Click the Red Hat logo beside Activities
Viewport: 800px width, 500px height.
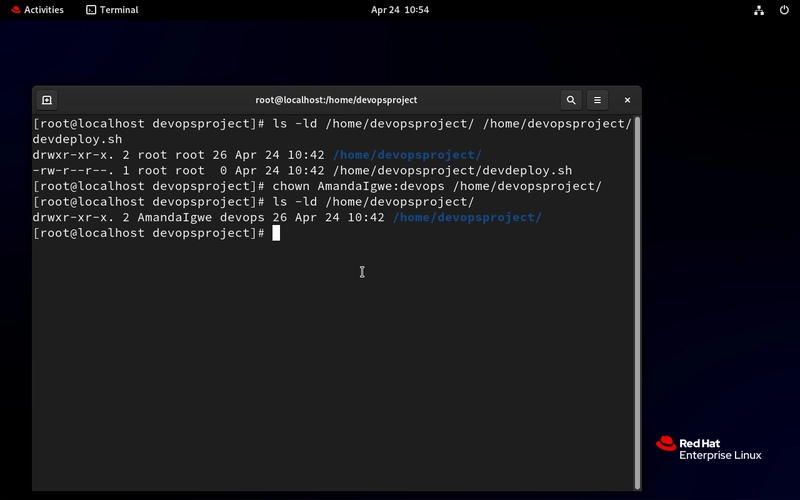(x=16, y=10)
